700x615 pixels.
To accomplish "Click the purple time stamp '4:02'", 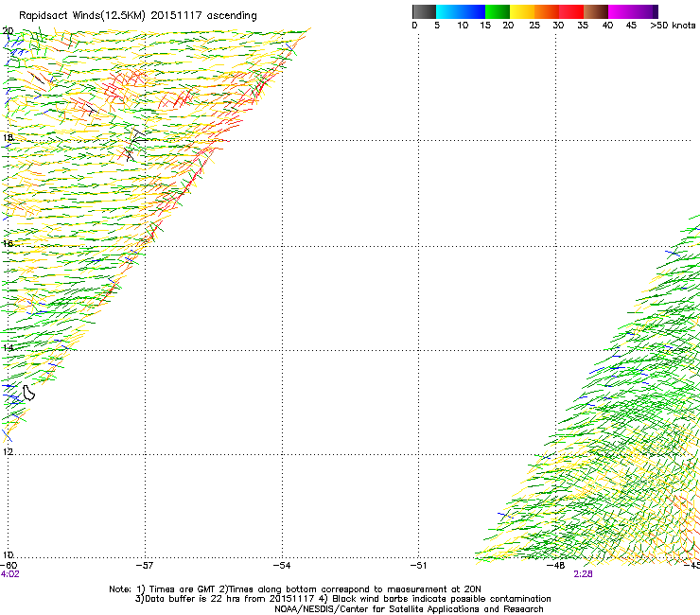I will click(9, 574).
